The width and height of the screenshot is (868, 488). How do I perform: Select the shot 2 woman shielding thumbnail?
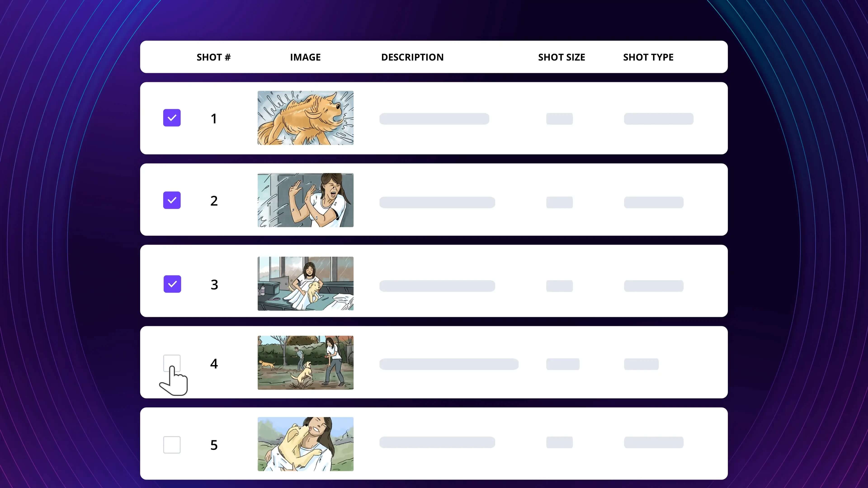click(x=305, y=200)
